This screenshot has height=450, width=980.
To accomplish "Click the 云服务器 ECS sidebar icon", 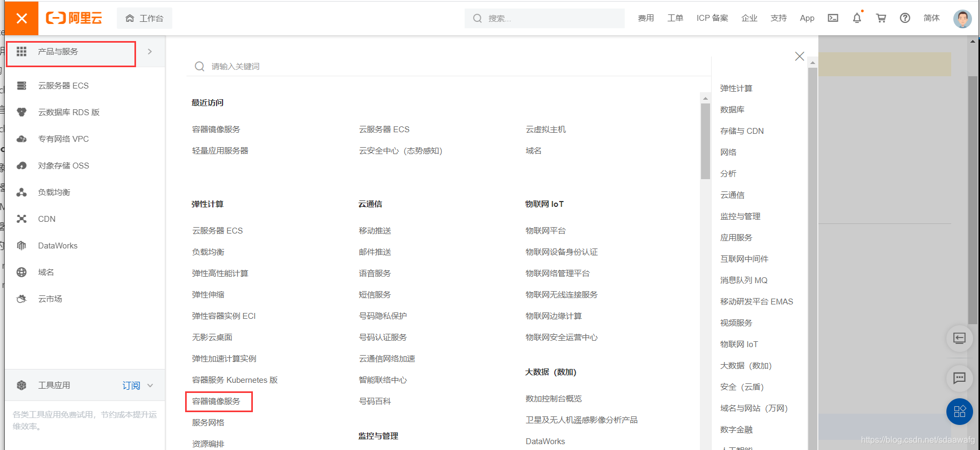I will (21, 85).
